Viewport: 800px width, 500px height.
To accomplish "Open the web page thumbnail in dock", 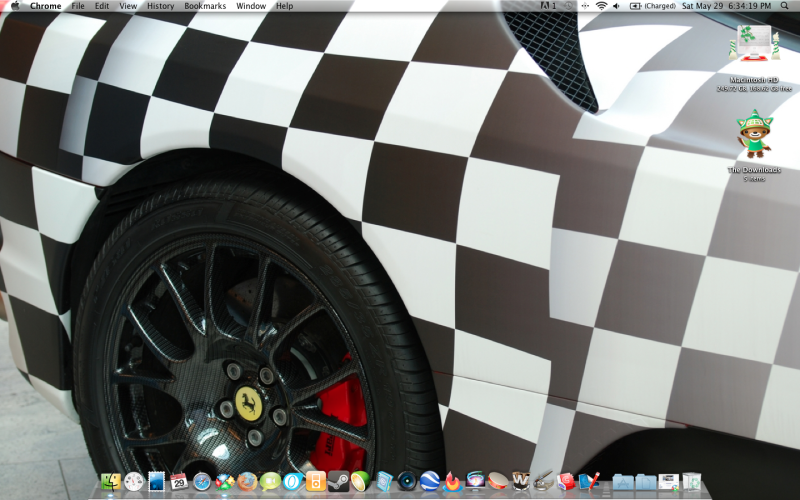I will click(668, 482).
